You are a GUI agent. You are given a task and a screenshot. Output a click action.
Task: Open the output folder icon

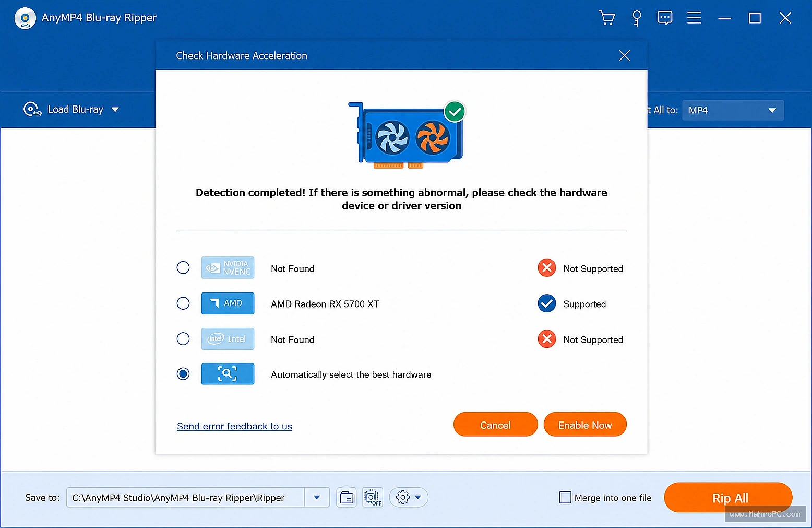347,498
